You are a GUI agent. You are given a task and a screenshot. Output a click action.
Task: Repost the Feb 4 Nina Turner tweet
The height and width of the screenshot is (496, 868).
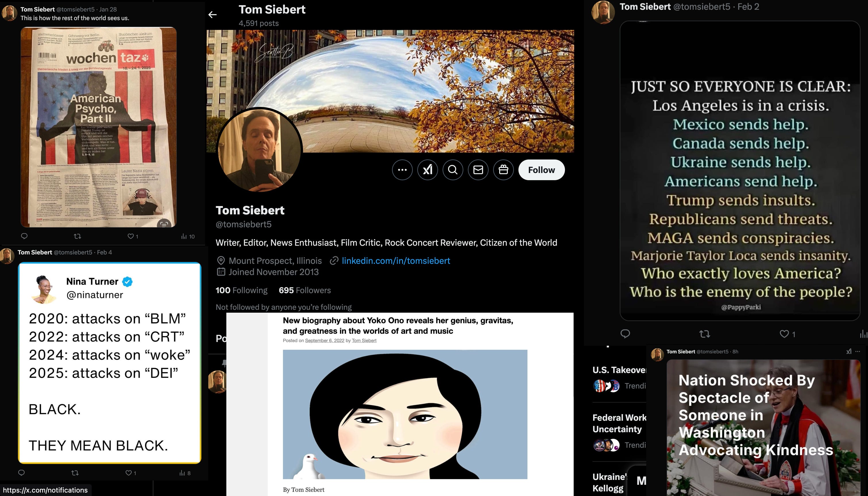tap(75, 473)
